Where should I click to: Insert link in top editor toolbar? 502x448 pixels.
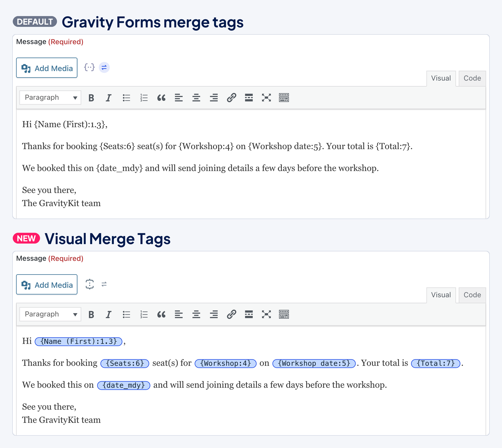coord(231,98)
